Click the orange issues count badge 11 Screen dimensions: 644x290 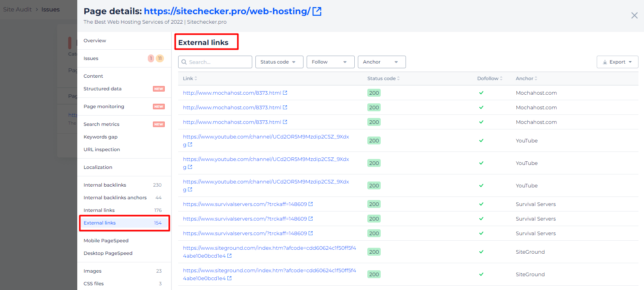pyautogui.click(x=160, y=58)
